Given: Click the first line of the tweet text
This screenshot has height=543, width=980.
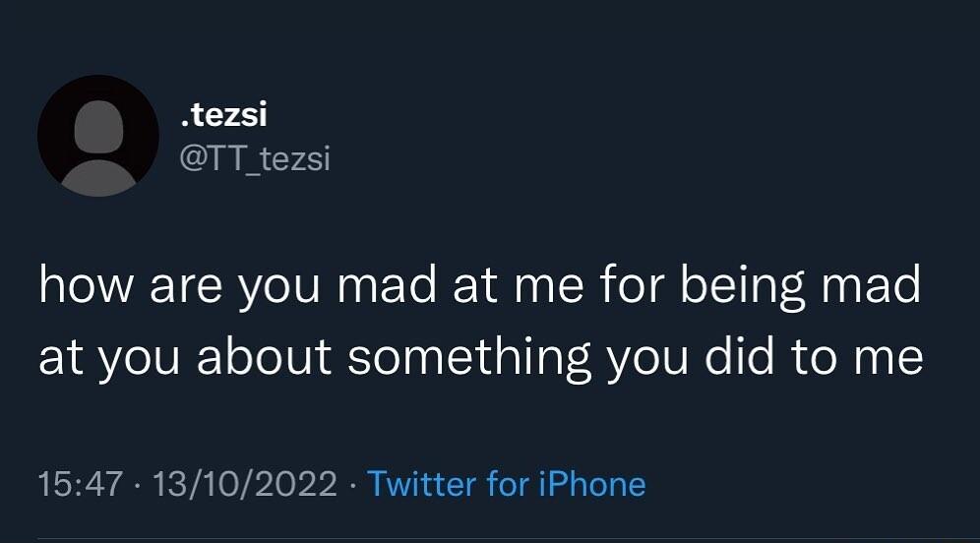Looking at the screenshot, I should point(479,287).
